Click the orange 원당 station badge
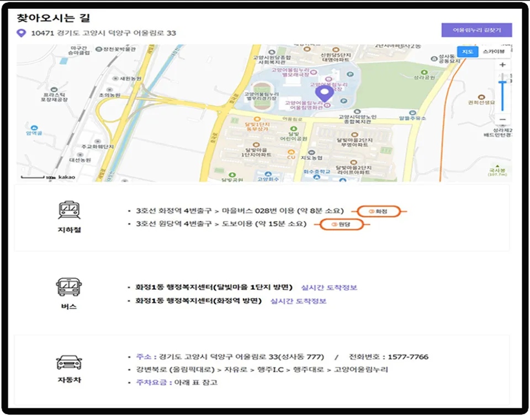The image size is (530, 420). 342,225
